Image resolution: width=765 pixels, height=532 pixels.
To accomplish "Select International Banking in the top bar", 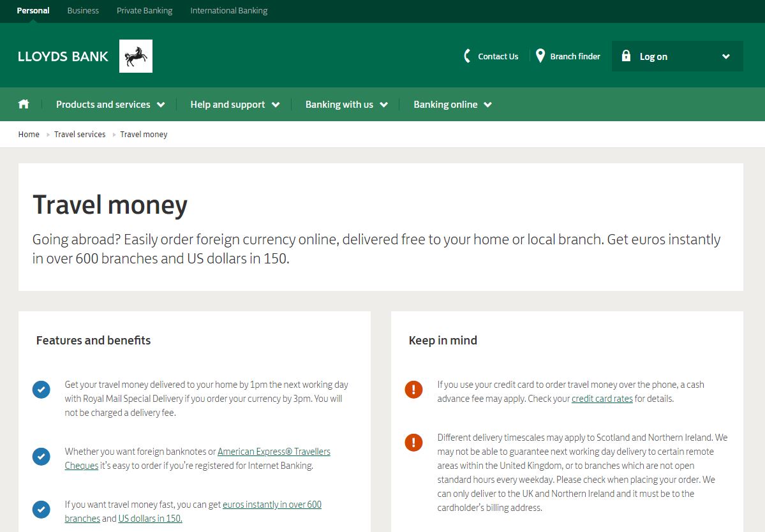I will click(x=228, y=10).
